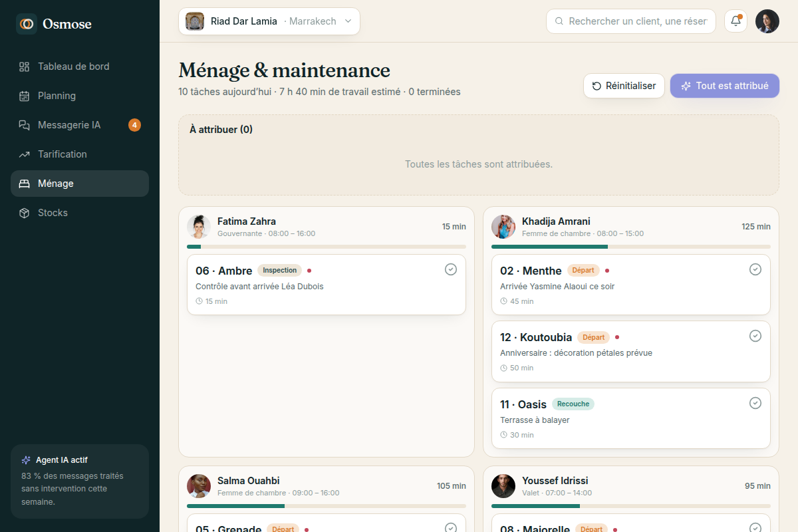Screen dimensions: 798x532
Task: Click the search magnifier icon
Action: point(559,21)
